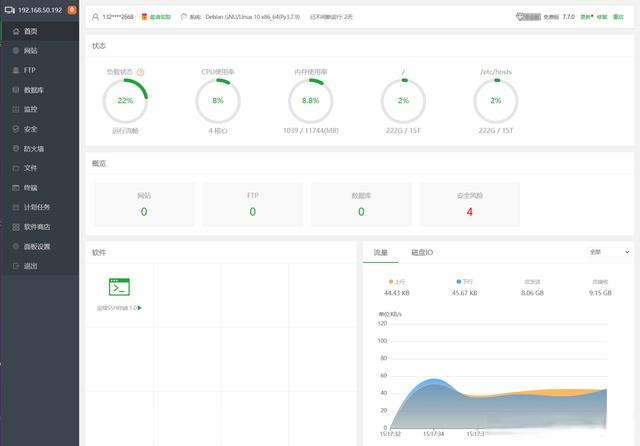Launch 终端 (Terminal) from the sidebar
Image resolution: width=640 pixels, height=446 pixels.
pyautogui.click(x=30, y=187)
